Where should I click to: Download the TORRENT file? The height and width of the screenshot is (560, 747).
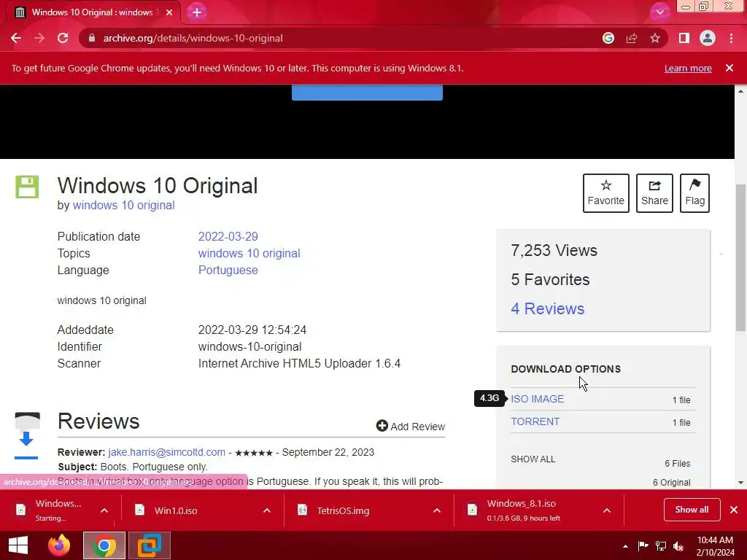pyautogui.click(x=535, y=422)
